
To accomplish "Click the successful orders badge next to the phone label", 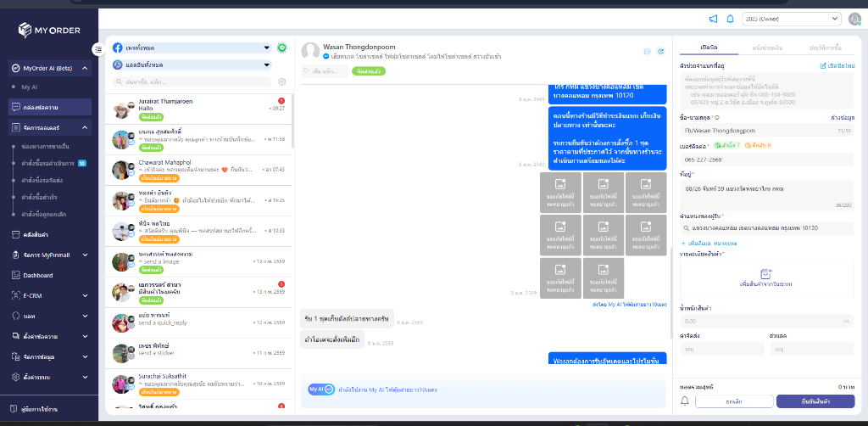I will [x=726, y=145].
